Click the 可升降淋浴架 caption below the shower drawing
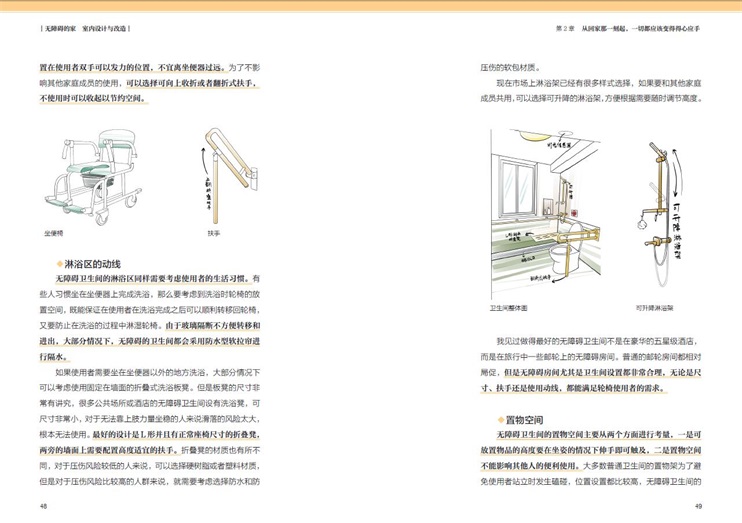 657,309
